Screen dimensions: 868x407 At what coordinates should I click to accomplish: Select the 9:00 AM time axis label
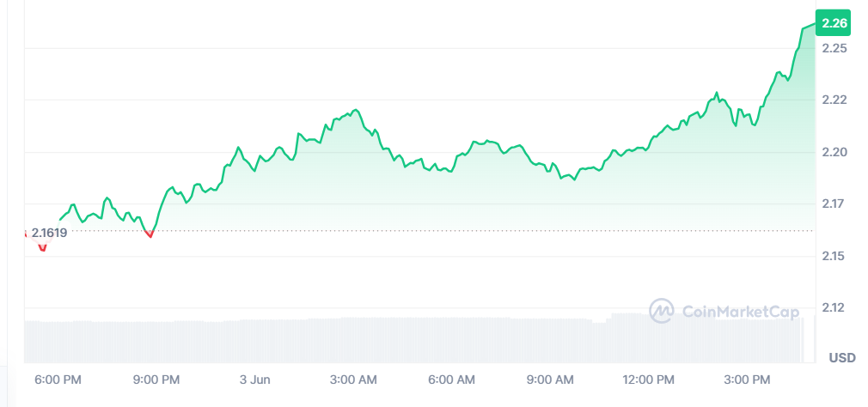click(550, 380)
